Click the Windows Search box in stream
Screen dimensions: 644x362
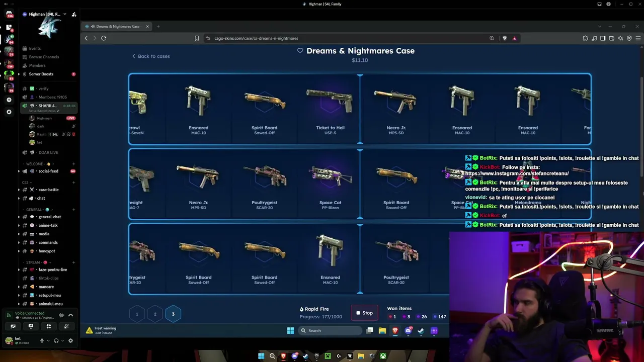[330, 330]
